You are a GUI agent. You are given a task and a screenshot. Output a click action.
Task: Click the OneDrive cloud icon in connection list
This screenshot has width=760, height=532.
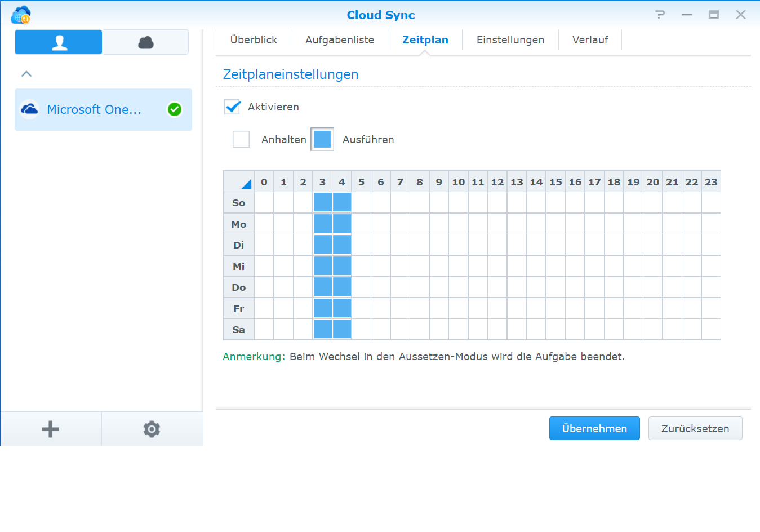29,109
